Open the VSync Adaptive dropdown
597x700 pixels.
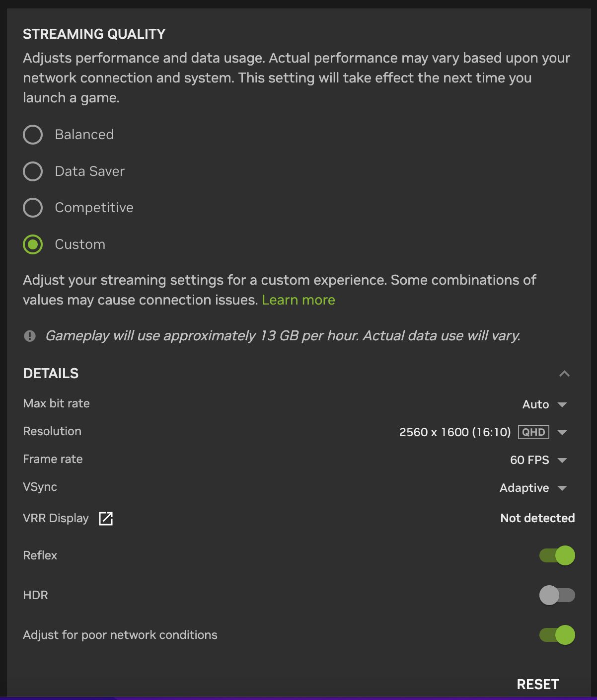[x=533, y=488]
